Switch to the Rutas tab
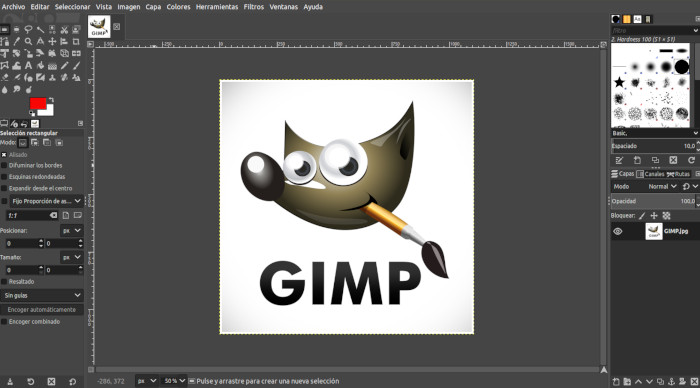This screenshot has height=388, width=700. [679, 174]
